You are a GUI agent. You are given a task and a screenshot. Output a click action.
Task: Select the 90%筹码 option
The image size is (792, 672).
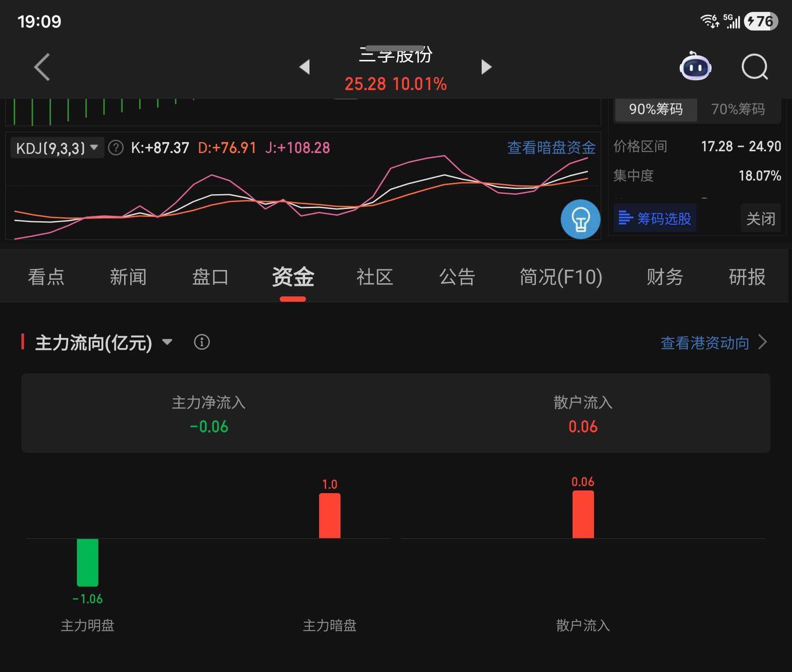(x=656, y=109)
